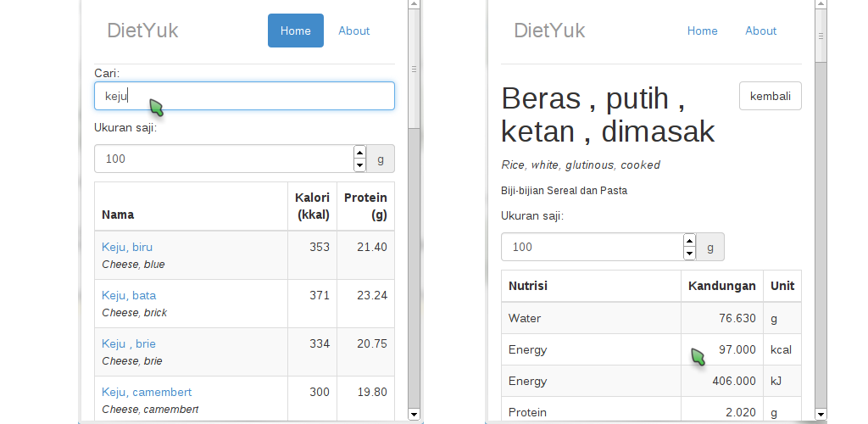868x424 pixels.
Task: Open the Keju, bata food entry
Action: 129,295
